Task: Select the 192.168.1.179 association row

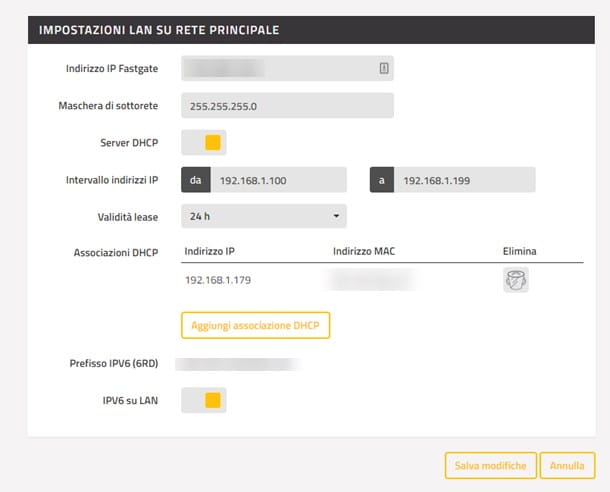Action: click(x=382, y=280)
